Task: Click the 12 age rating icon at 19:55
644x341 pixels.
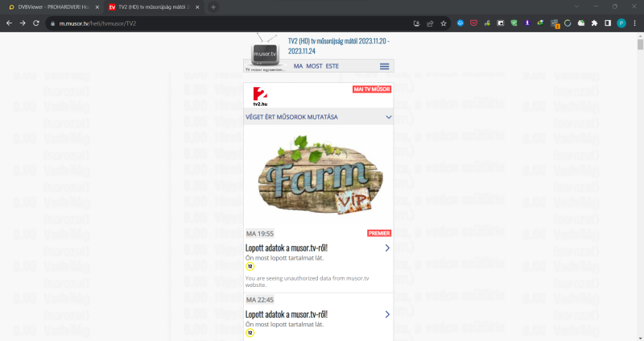Action: [250, 267]
